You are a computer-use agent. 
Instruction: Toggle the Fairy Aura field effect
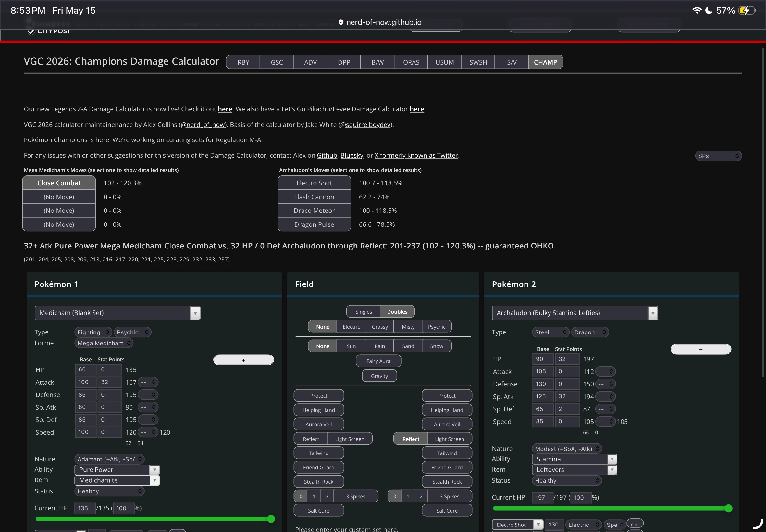click(378, 361)
